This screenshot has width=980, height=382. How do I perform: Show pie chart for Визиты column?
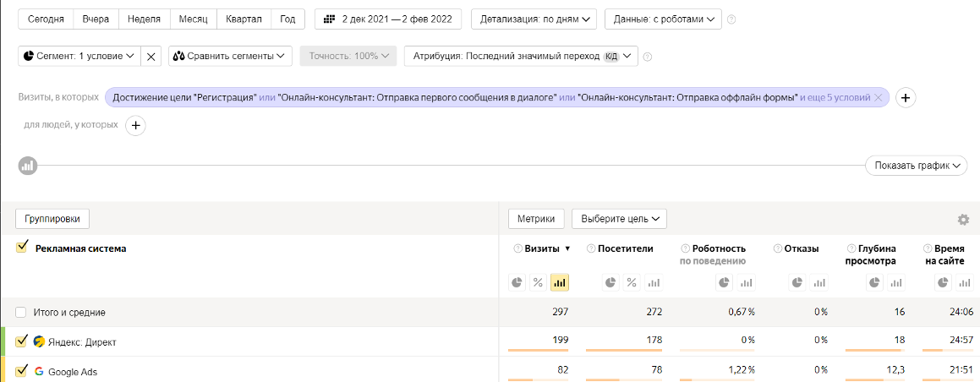coord(517,283)
